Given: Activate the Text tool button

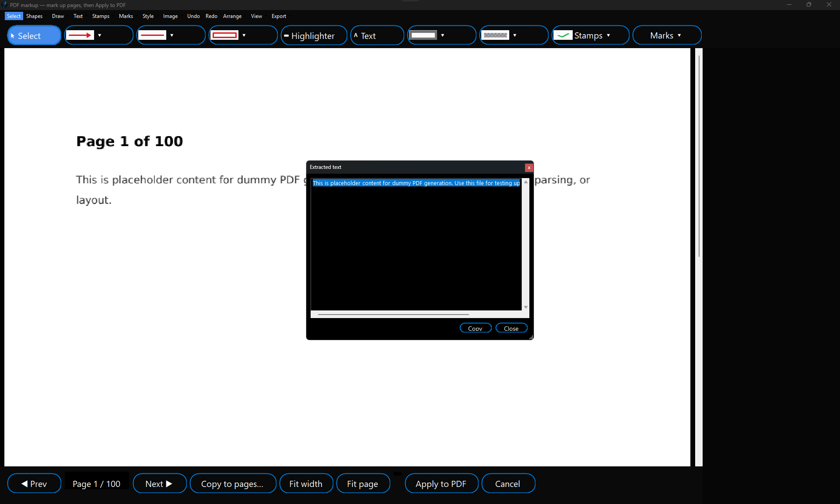Looking at the screenshot, I should tap(377, 35).
